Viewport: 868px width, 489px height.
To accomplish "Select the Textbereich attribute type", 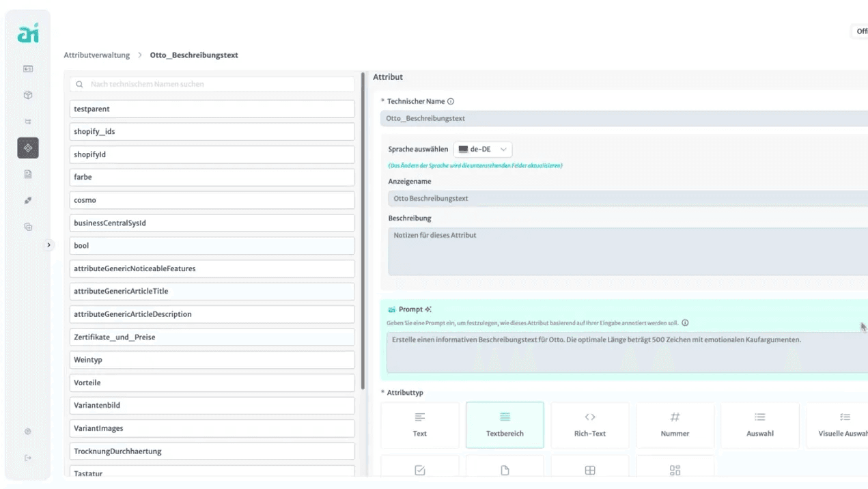I will [x=505, y=425].
